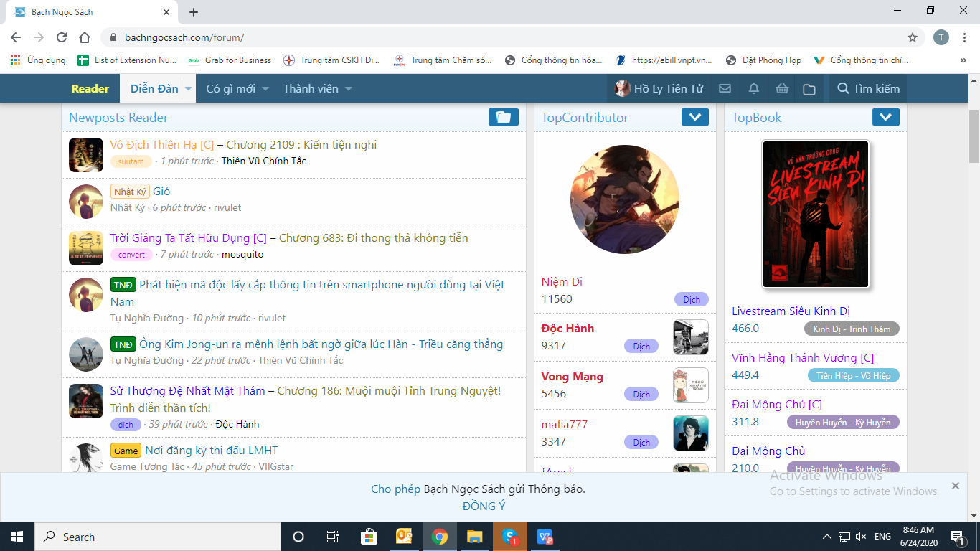The width and height of the screenshot is (980, 551).
Task: Reload the page using the refresh icon
Action: pyautogui.click(x=62, y=37)
